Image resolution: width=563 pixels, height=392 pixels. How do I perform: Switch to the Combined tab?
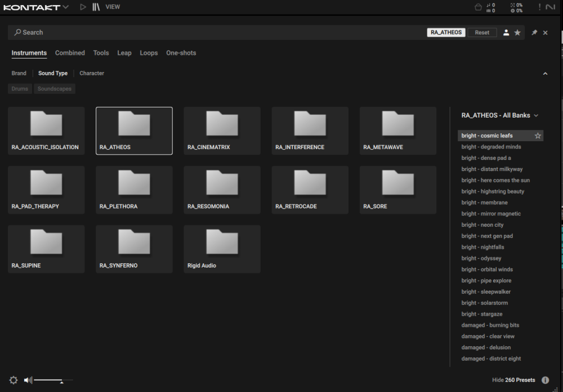click(x=70, y=53)
